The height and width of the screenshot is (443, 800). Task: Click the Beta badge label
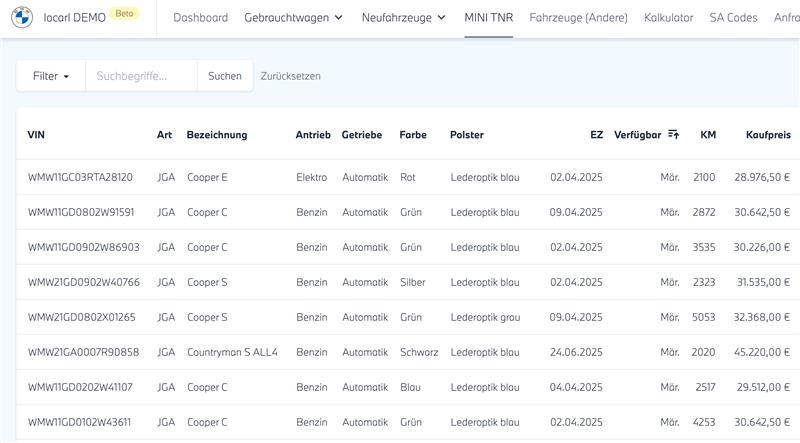pyautogui.click(x=125, y=14)
